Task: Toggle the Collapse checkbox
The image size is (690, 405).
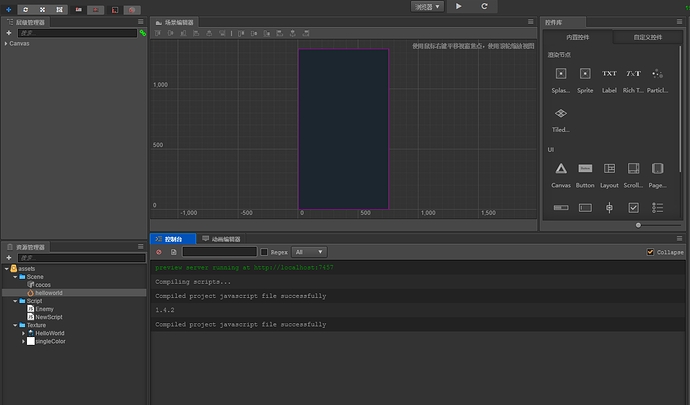Action: [650, 252]
